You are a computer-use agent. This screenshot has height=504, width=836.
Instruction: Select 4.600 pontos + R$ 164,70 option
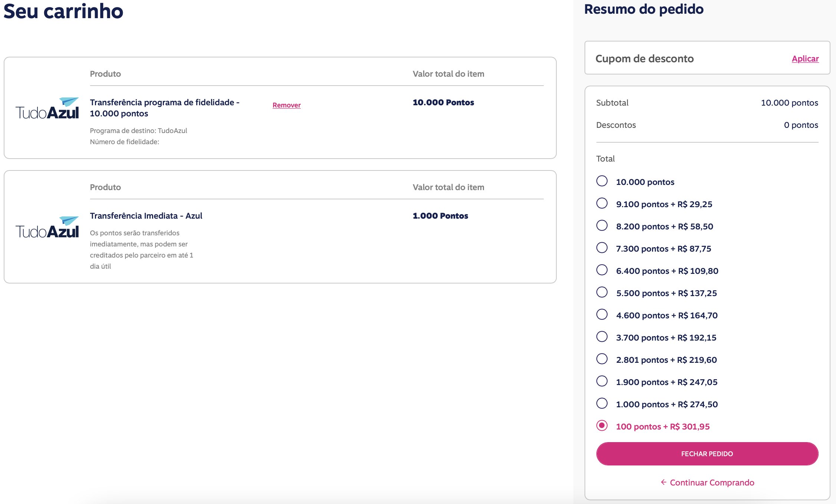(602, 315)
